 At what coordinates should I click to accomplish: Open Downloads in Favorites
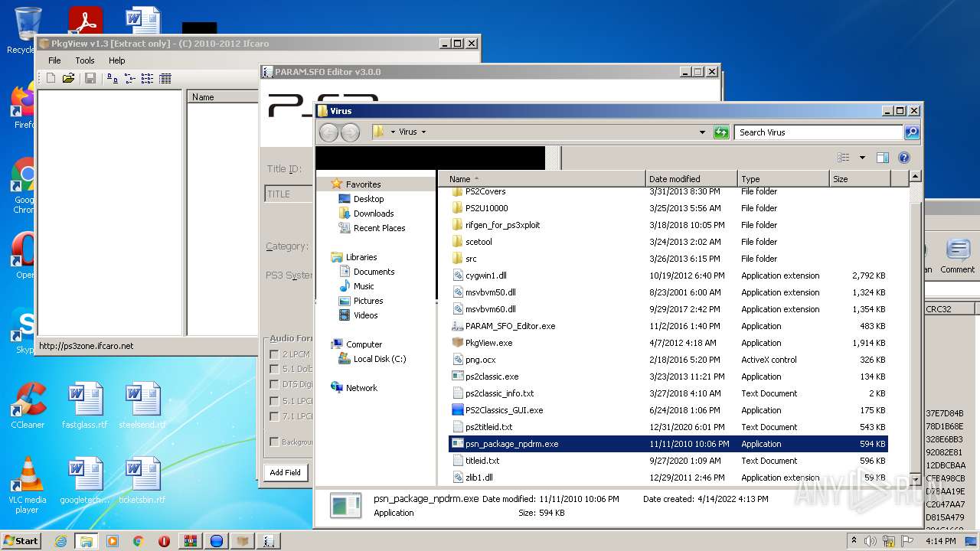tap(374, 214)
